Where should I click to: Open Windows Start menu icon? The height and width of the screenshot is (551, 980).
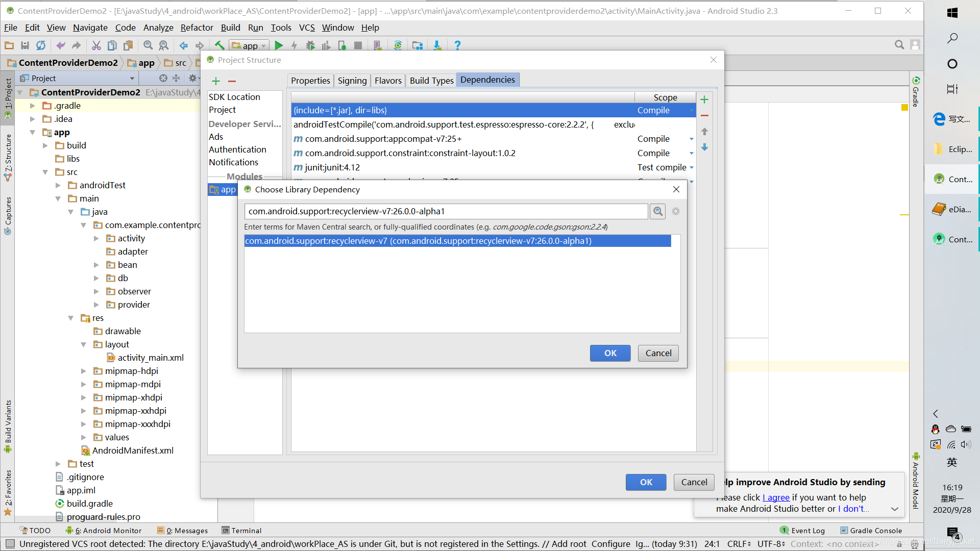(x=952, y=13)
